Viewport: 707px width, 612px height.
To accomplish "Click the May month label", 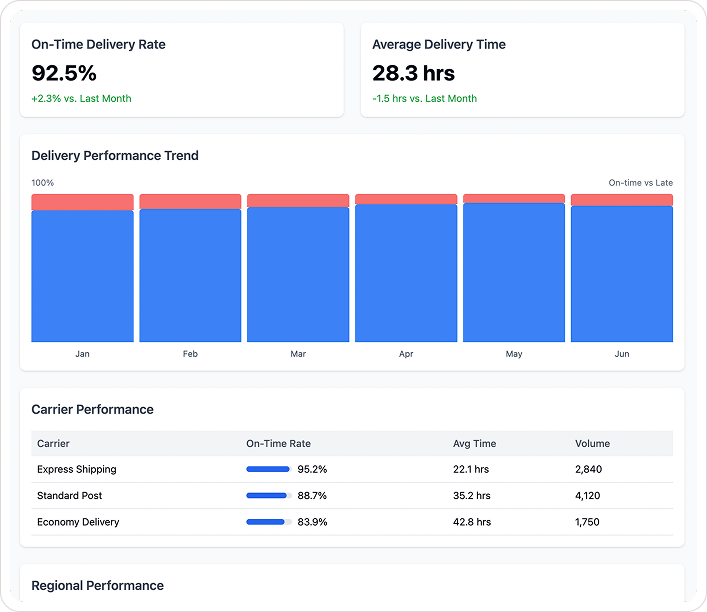I will (514, 354).
